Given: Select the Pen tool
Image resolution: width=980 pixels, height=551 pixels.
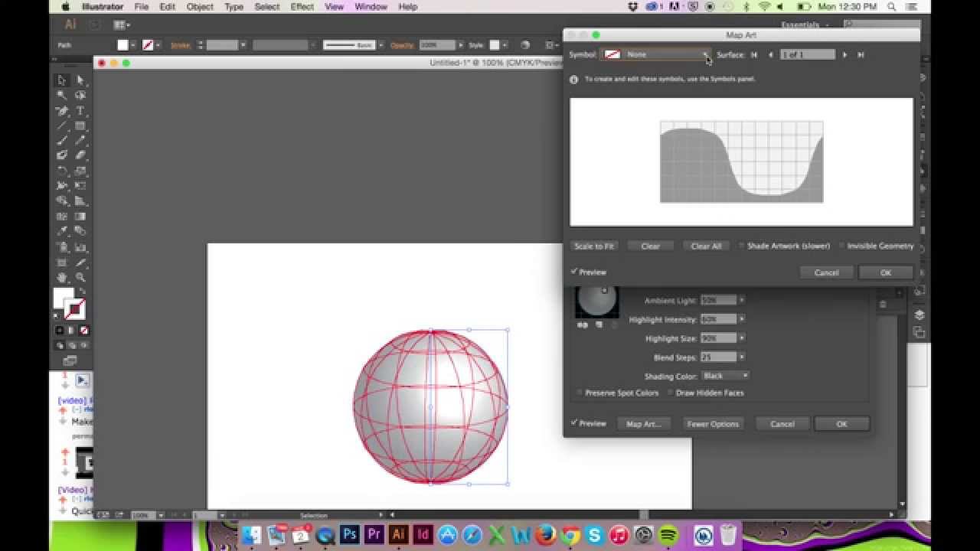Looking at the screenshot, I should tap(62, 111).
